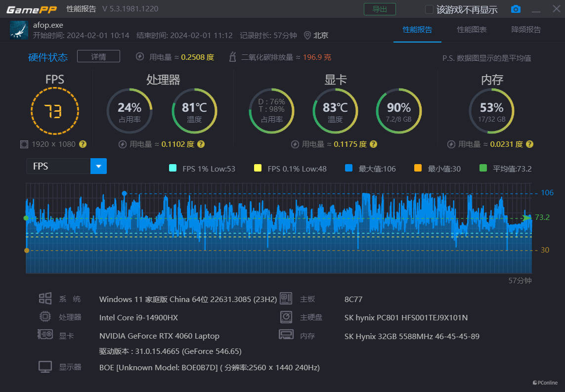Screen dimensions: 565x392
Task: Click the 导出 export button
Action: pyautogui.click(x=380, y=9)
